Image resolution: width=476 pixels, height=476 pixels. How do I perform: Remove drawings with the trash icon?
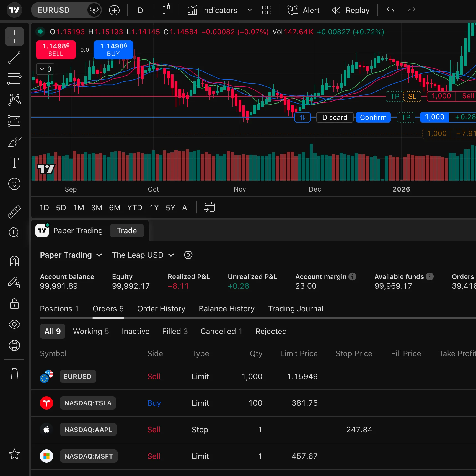pyautogui.click(x=14, y=374)
